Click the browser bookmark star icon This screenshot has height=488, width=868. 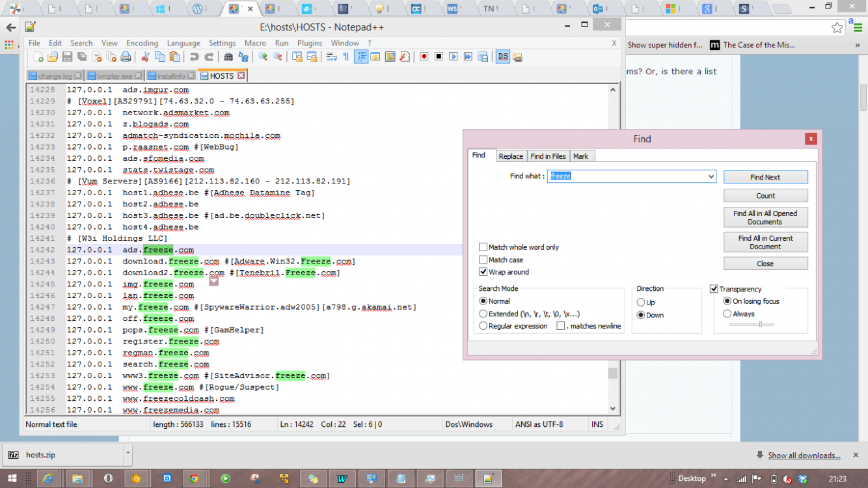coord(837,27)
